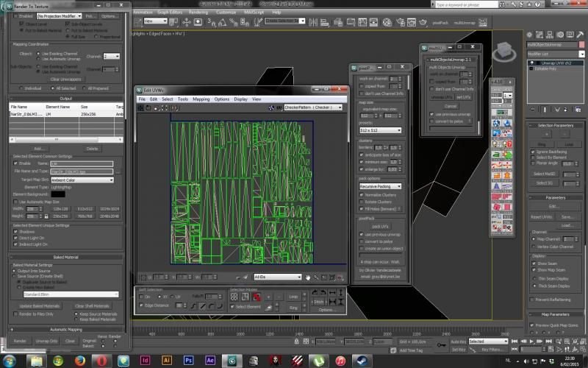588x368 pixels.
Task: Open the Mapping menu in Edit UVWs
Action: coord(201,99)
